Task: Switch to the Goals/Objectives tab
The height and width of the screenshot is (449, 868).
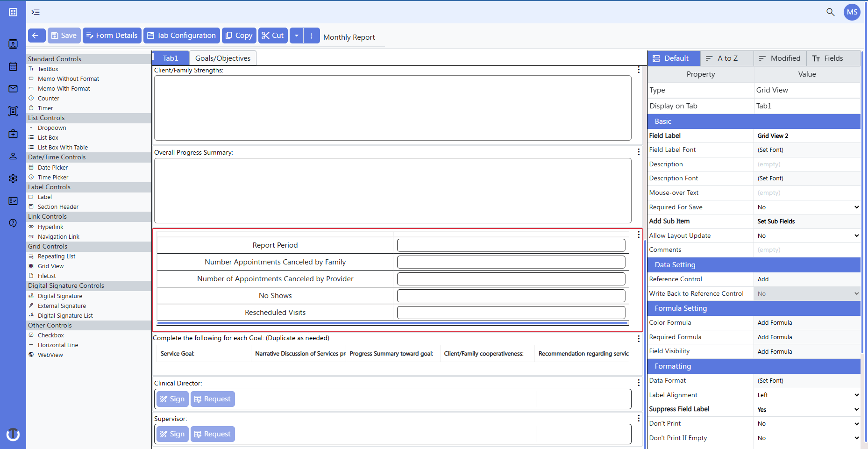Action: (222, 58)
